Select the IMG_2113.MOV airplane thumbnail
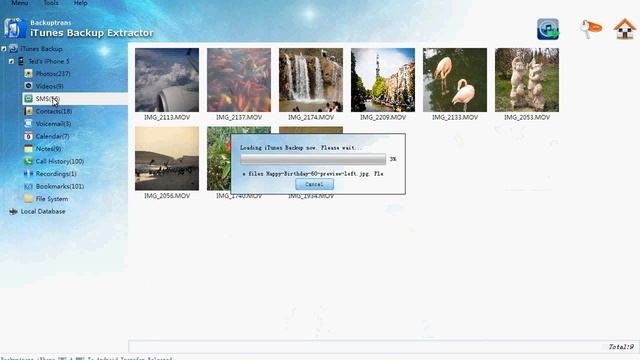The image size is (640, 360). click(x=167, y=80)
